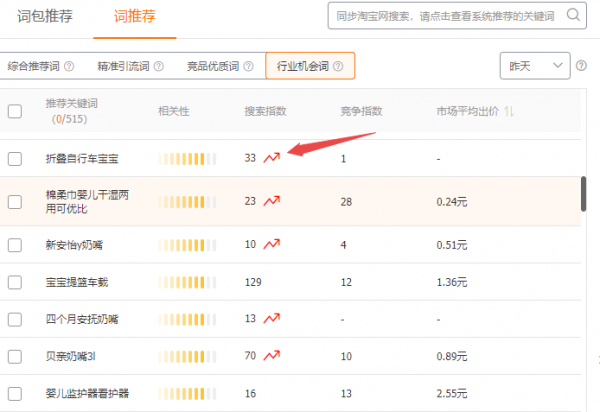Click the rising trend arrow for 折叠自行车宝宝
The height and width of the screenshot is (412, 600).
[x=271, y=158]
